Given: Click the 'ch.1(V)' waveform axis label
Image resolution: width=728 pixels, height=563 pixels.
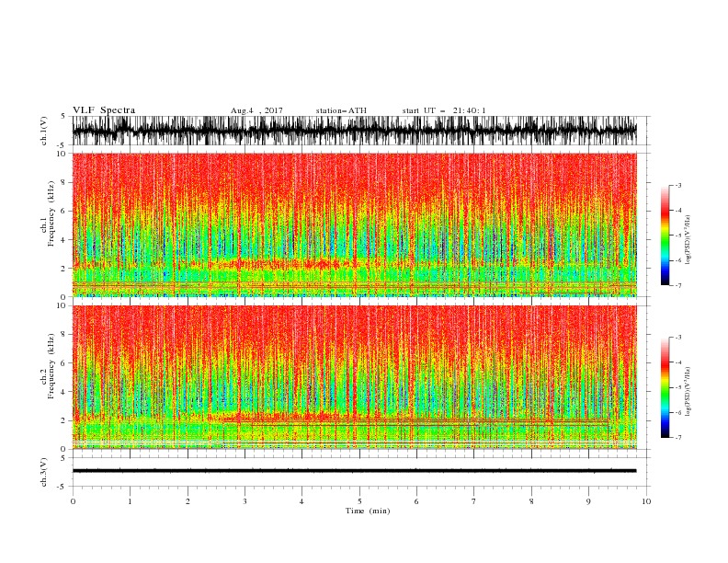Looking at the screenshot, I should (44, 131).
